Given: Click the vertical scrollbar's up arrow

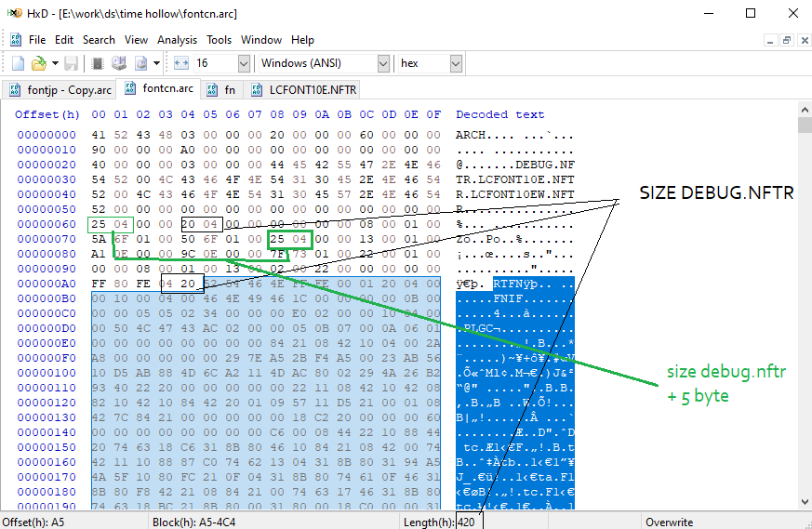Looking at the screenshot, I should pos(805,110).
